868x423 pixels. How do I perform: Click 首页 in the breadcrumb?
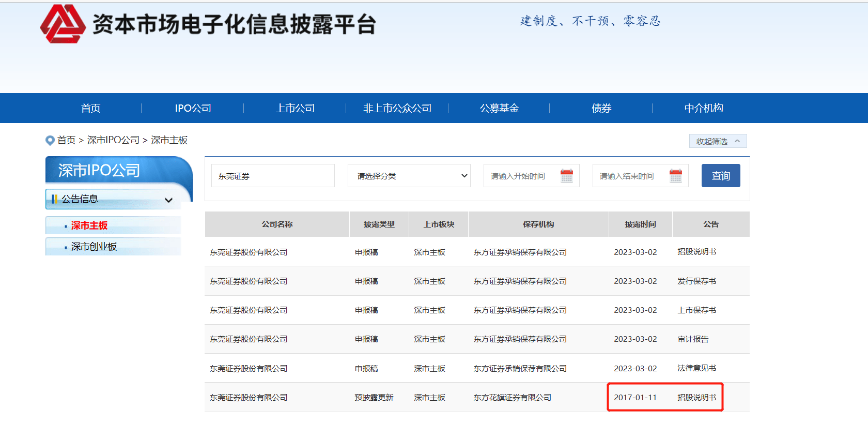point(66,140)
